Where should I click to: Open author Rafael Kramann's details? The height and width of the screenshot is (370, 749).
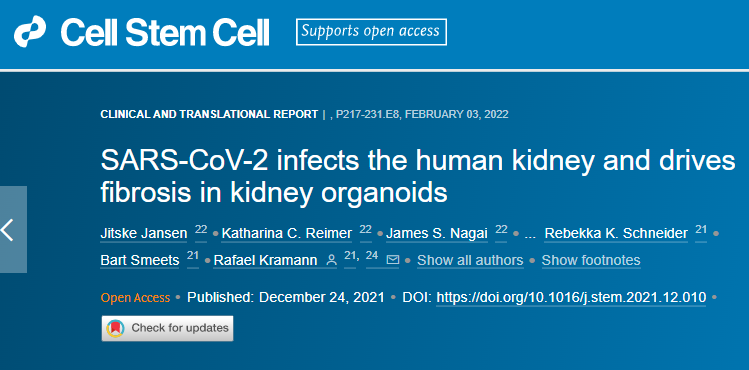[x=266, y=260]
